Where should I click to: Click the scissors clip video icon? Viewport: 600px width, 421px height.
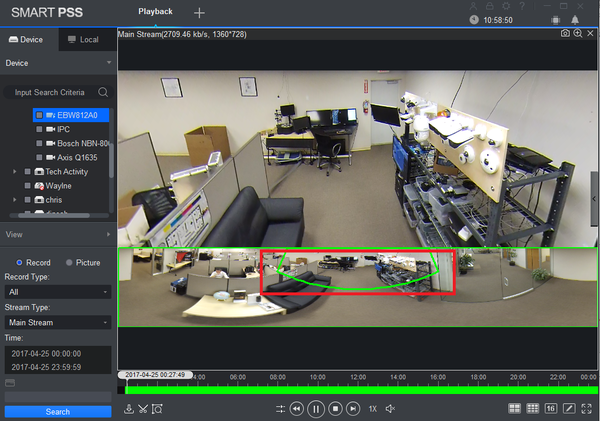tap(143, 409)
